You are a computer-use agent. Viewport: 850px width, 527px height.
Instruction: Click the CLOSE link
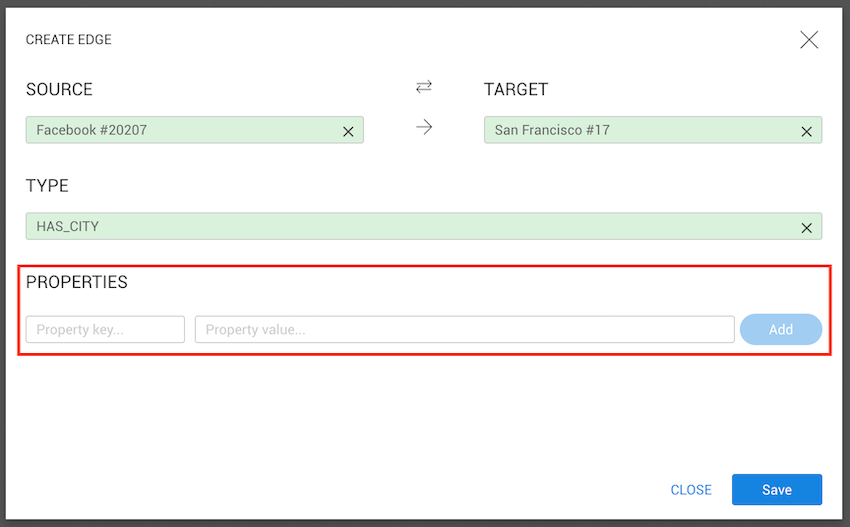(691, 490)
